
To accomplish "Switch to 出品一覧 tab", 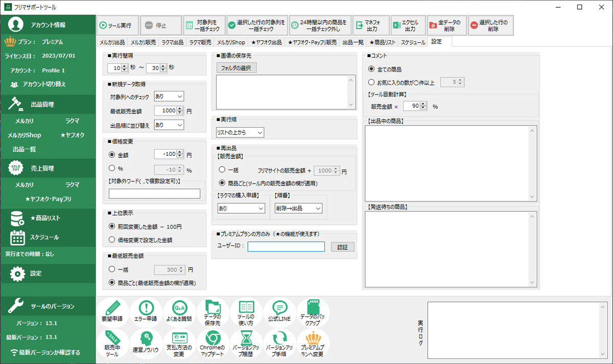I will 353,43.
